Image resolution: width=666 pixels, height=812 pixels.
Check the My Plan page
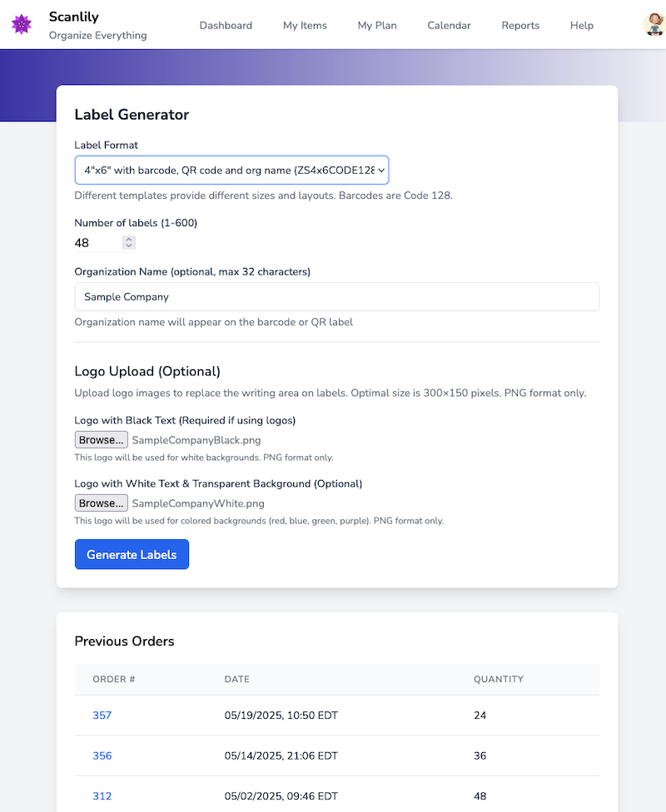pyautogui.click(x=377, y=25)
